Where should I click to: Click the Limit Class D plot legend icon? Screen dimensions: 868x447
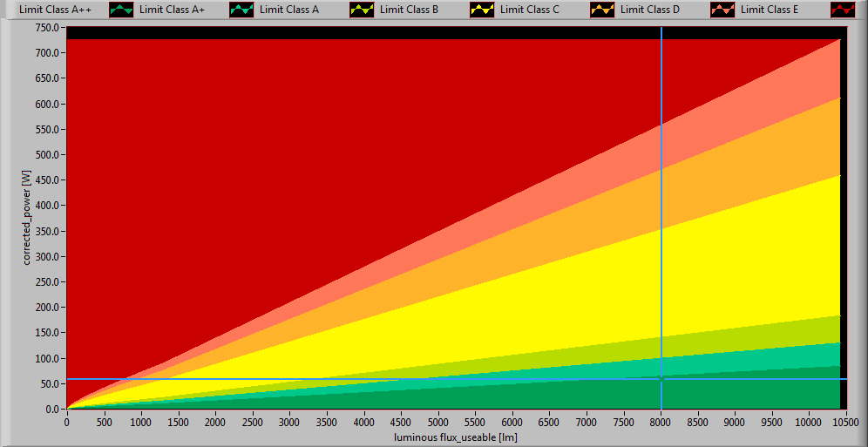pyautogui.click(x=723, y=10)
